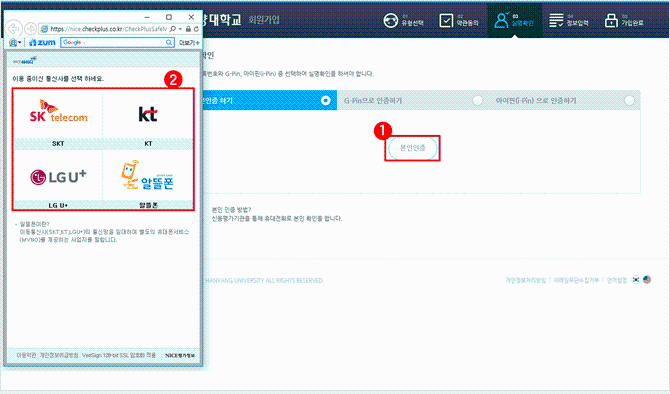Close the NICE popup window
The width and height of the screenshot is (670, 394).
[x=191, y=17]
